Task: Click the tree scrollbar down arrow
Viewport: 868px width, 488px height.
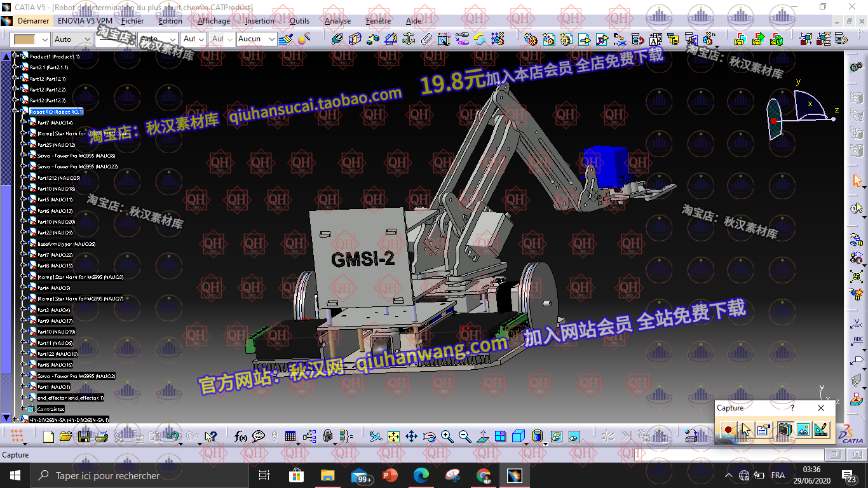Action: pos(6,418)
